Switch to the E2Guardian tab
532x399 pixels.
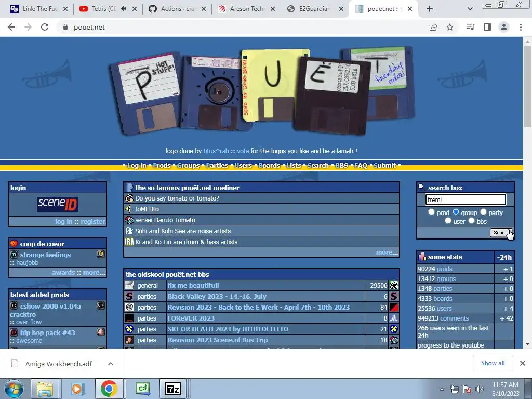314,9
